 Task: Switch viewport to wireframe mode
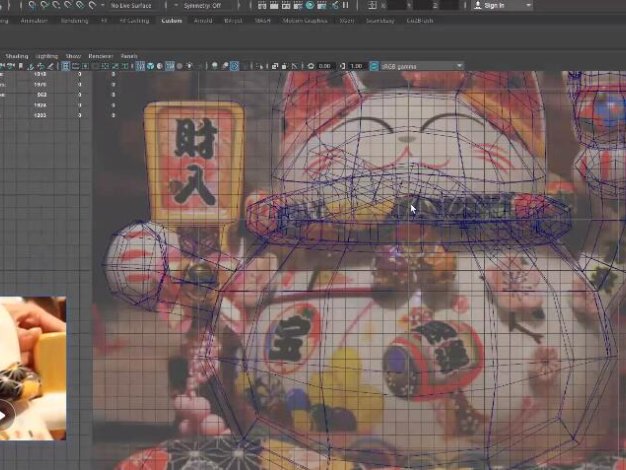click(x=140, y=66)
